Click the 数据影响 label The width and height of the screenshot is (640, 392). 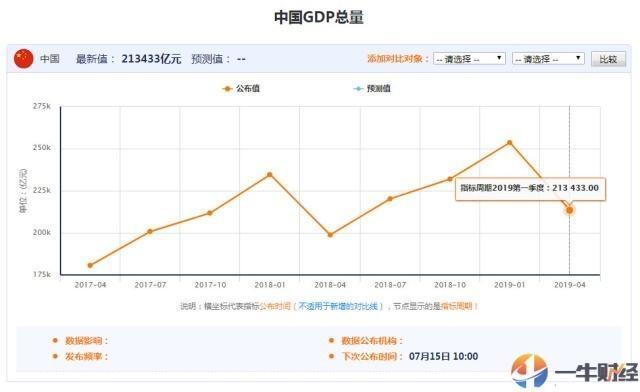86,341
